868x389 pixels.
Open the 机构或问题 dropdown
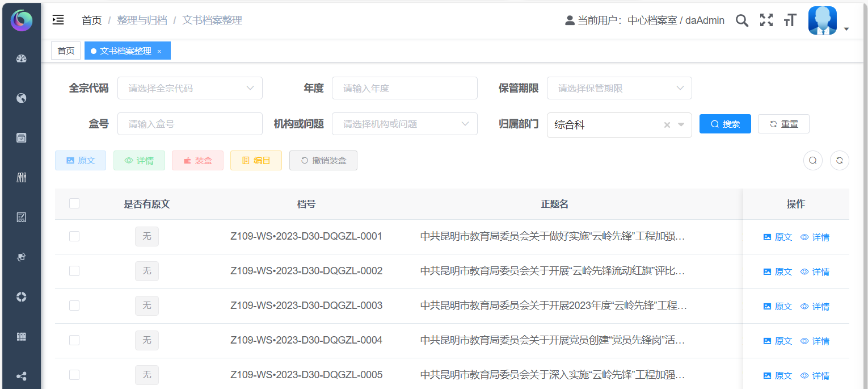click(x=404, y=124)
